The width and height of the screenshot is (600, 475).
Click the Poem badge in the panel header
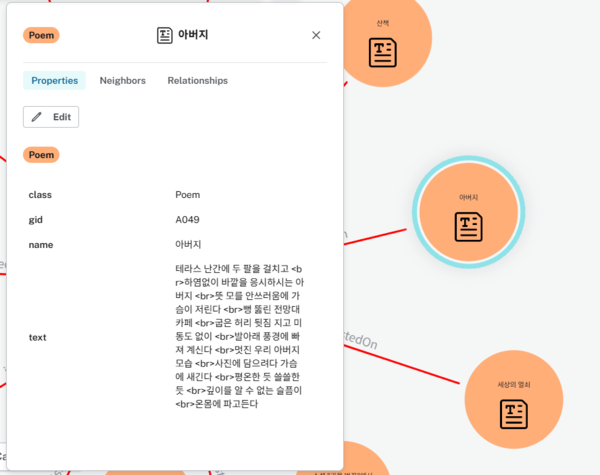pos(41,35)
